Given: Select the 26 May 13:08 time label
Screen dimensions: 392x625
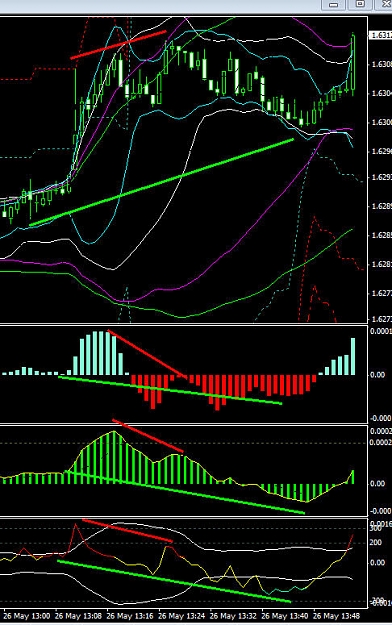Looking at the screenshot, I should point(78,616).
